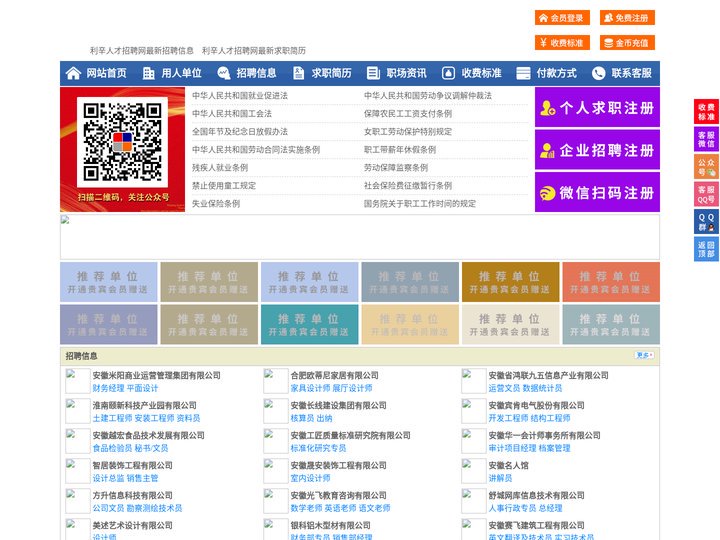Open the 金币充值 button

pos(627,43)
